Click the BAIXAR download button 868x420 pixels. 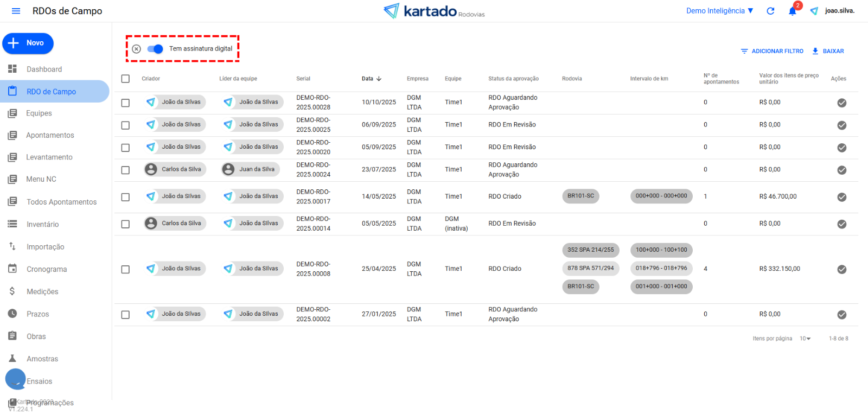[828, 51]
